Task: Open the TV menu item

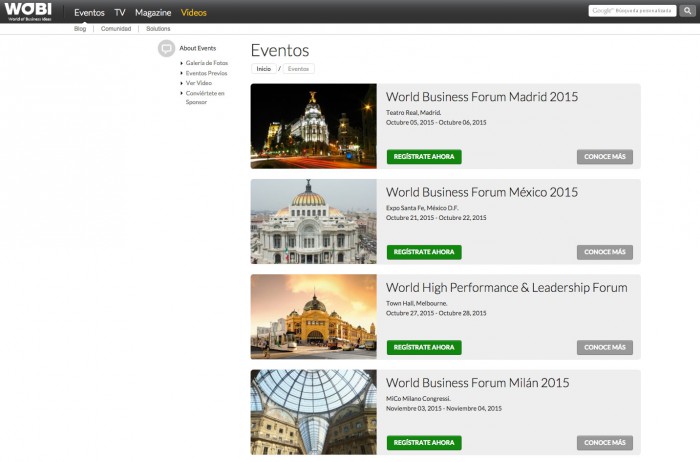Action: (120, 12)
